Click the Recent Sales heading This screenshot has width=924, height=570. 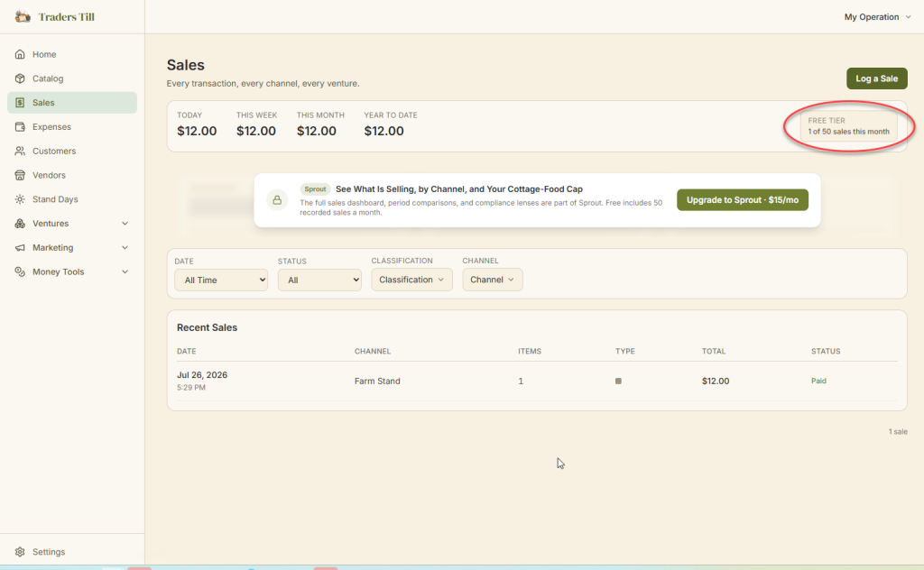tap(207, 327)
